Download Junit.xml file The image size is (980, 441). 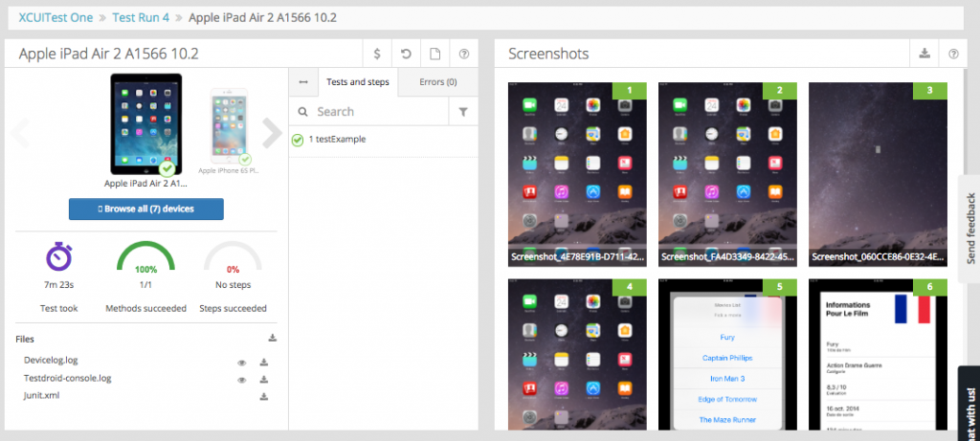264,396
